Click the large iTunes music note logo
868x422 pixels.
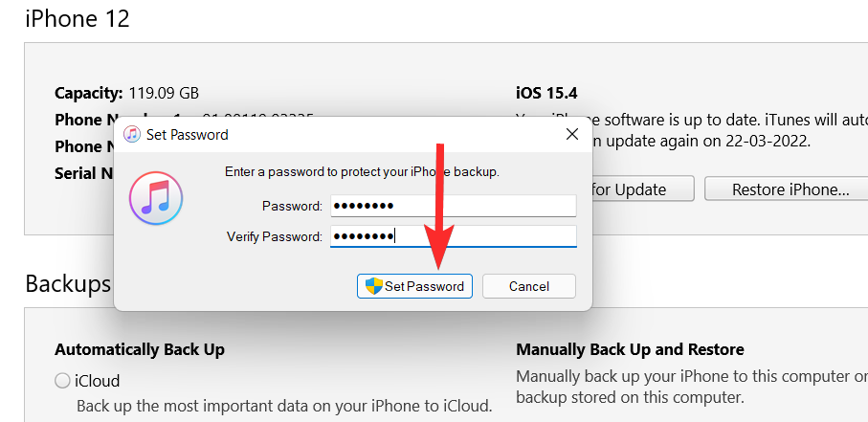(x=155, y=198)
